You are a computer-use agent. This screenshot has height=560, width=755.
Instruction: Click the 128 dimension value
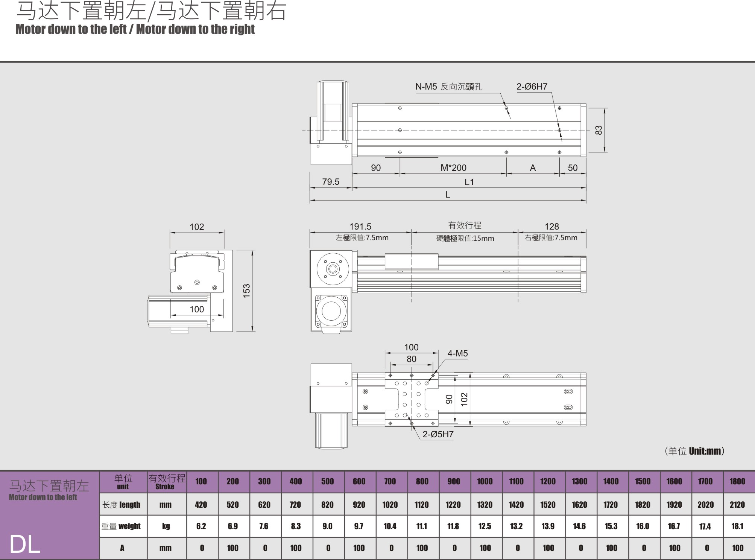(x=552, y=227)
